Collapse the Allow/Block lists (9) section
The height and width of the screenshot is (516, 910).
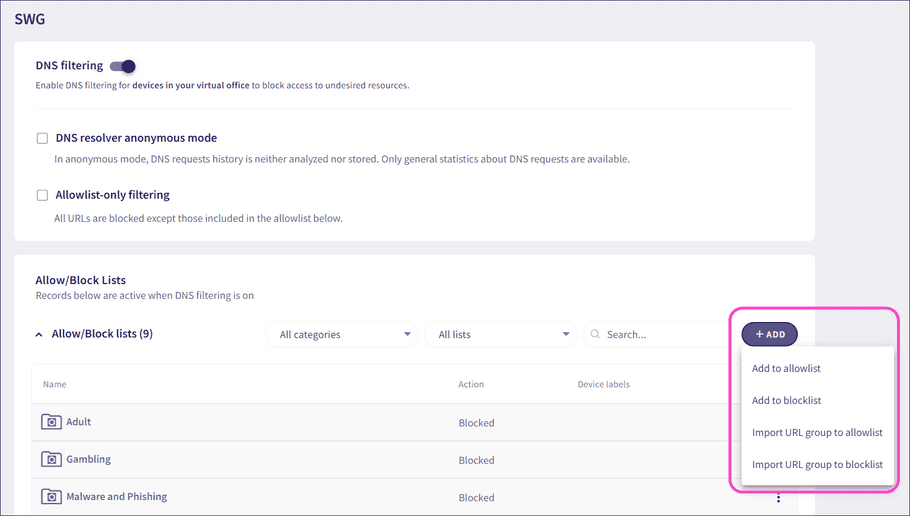point(39,334)
